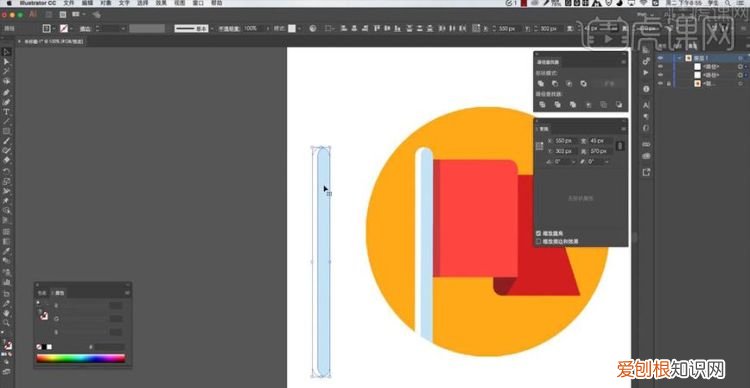Click the Minus Back icon in Pathfinder

(618, 104)
